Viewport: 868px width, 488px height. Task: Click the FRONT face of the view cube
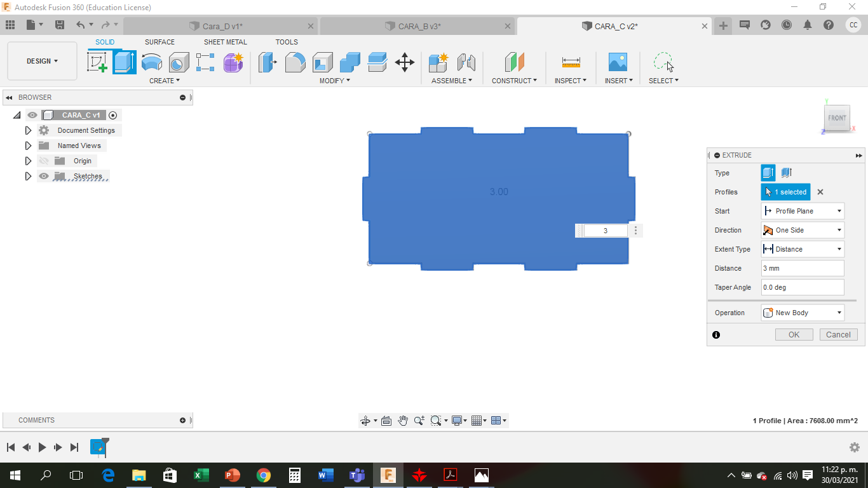pyautogui.click(x=837, y=118)
